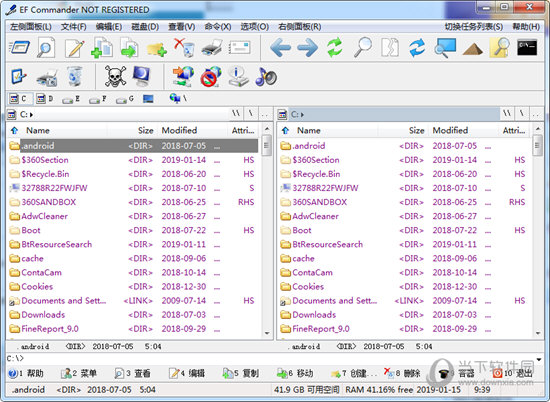The image size is (550, 402).
Task: Click the file viewer magnifier page icon
Action: [x=46, y=47]
